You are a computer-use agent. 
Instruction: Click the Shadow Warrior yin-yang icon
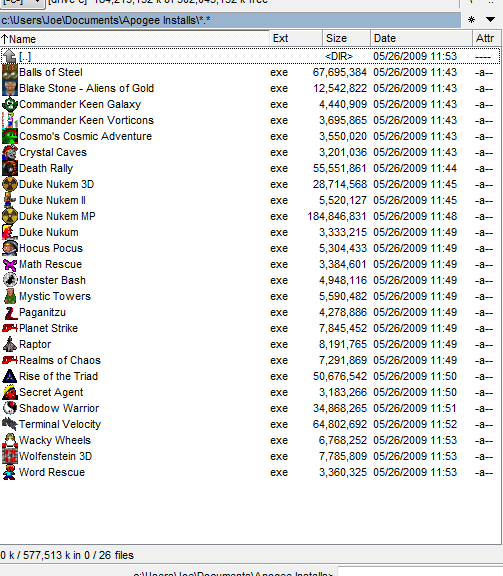(10, 408)
